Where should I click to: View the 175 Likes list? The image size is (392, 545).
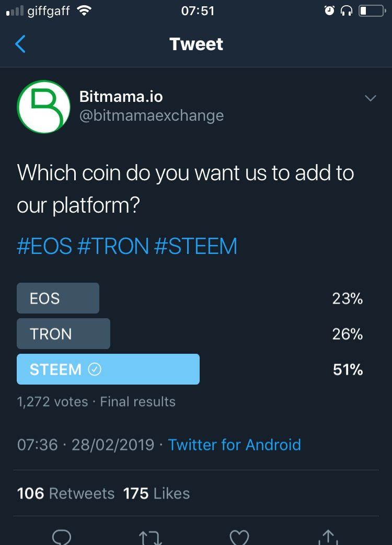(x=157, y=493)
